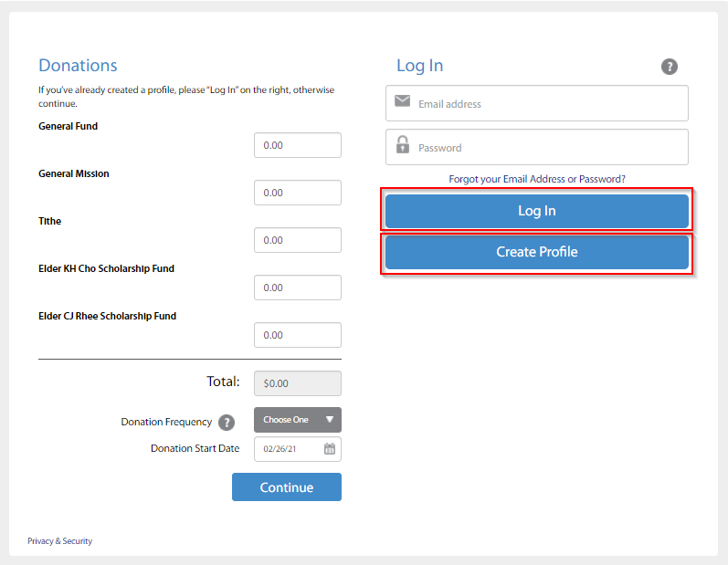Click the Donation Frequency help icon

(227, 423)
